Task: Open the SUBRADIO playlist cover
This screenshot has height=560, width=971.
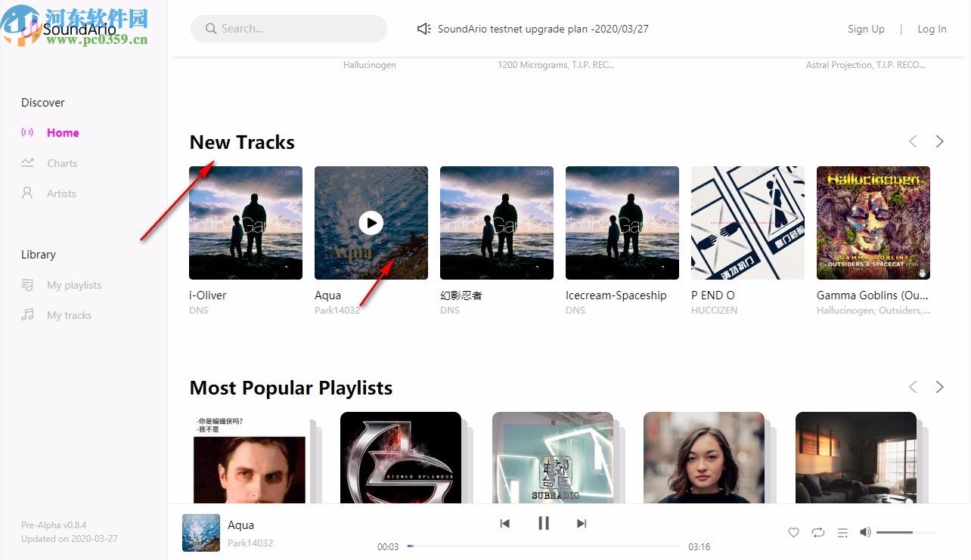Action: pyautogui.click(x=553, y=457)
